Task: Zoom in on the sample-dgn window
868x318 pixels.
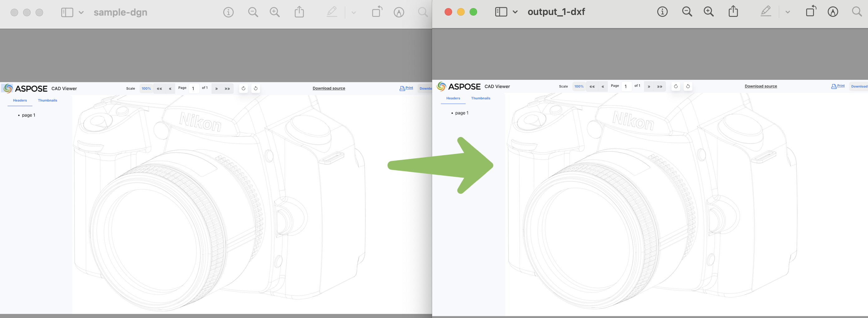Action: 275,12
